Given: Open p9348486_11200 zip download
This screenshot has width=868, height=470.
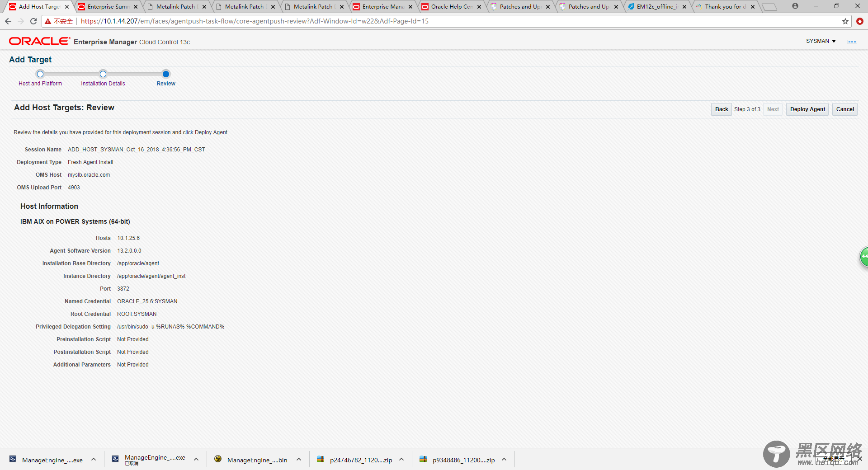Looking at the screenshot, I should (x=458, y=460).
